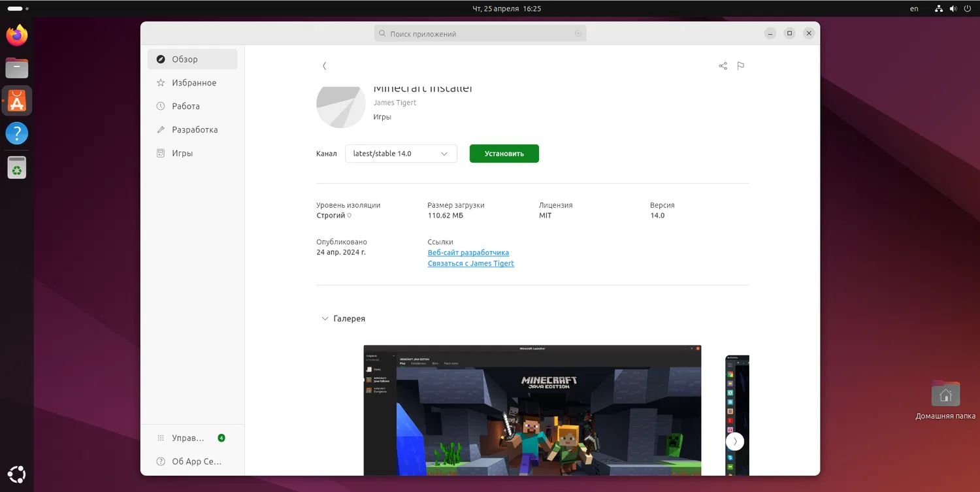
Task: Report the app with the flag icon
Action: tap(740, 66)
